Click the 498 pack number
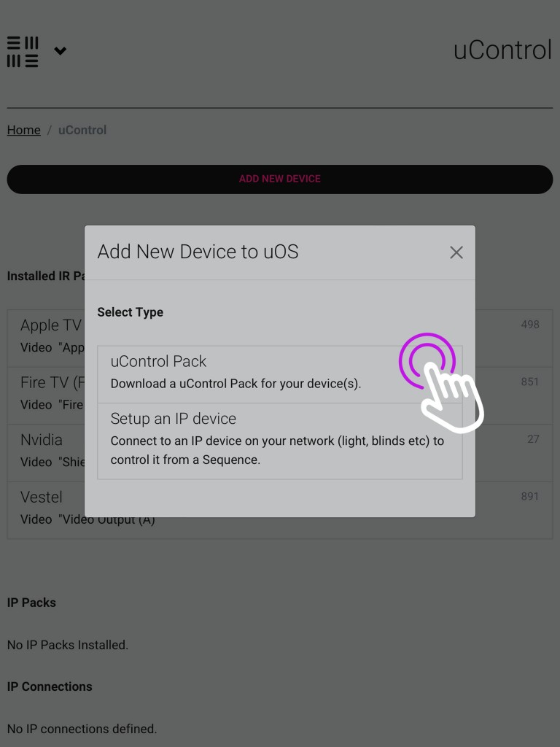The width and height of the screenshot is (560, 747). coord(530,325)
